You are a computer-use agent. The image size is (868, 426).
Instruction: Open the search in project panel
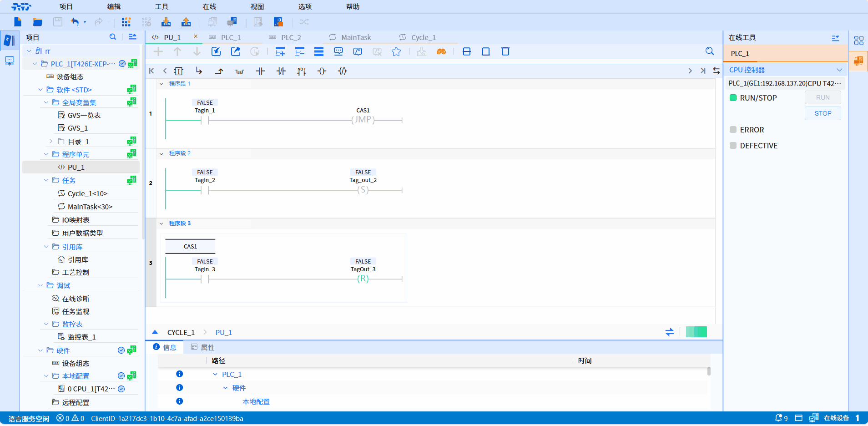pyautogui.click(x=113, y=37)
